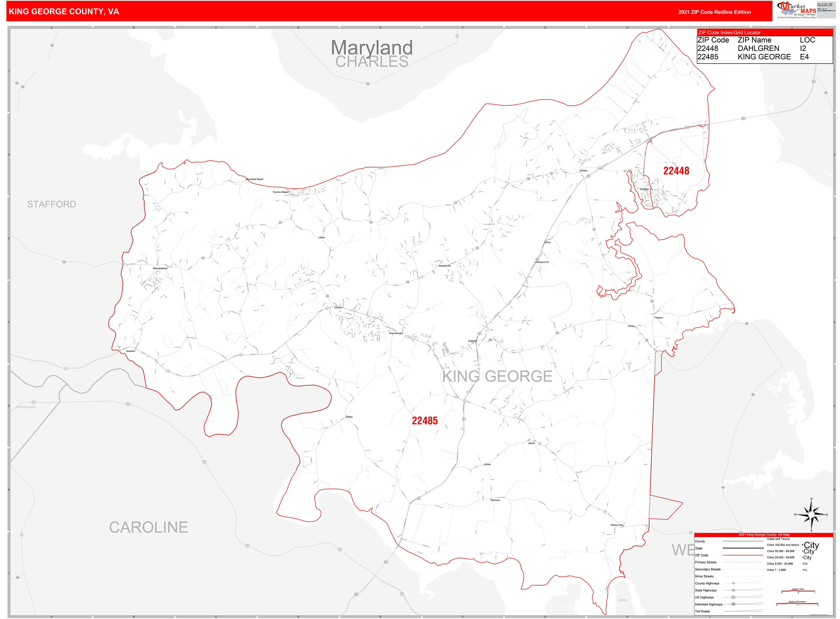Screen dimensions: 840x619
Task: Select the State Highways circle symbol in legend
Action: click(x=734, y=590)
